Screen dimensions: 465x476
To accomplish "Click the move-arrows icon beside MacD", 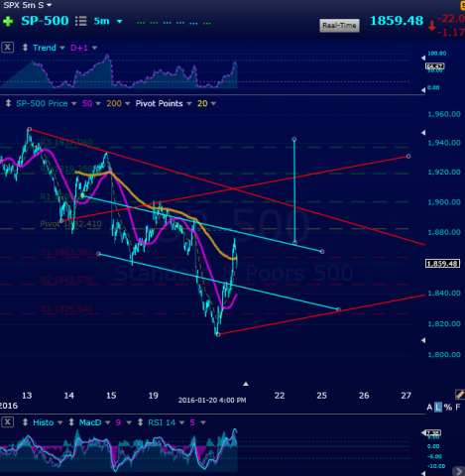I will [71, 422].
